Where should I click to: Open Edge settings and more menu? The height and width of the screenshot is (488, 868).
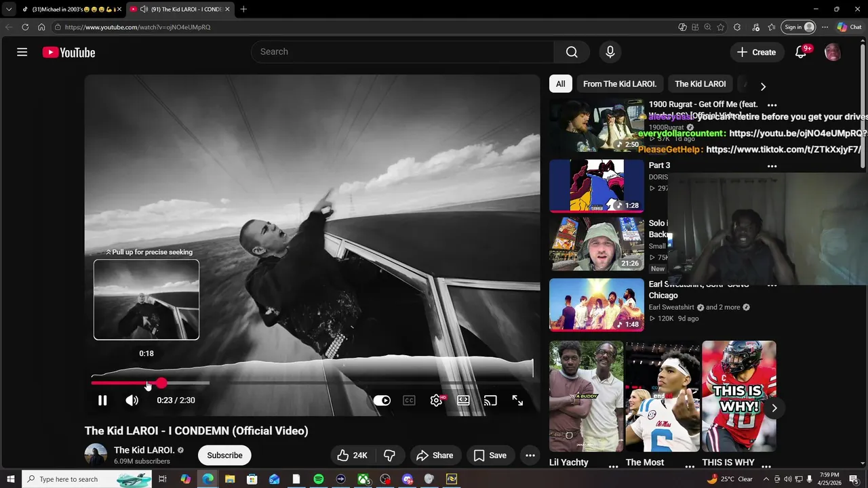click(x=825, y=27)
